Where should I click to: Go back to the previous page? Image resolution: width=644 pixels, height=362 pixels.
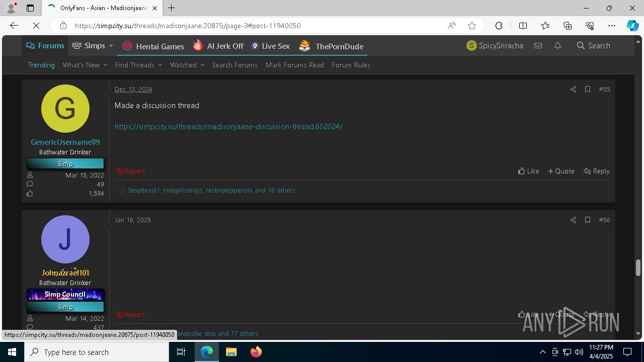14,26
